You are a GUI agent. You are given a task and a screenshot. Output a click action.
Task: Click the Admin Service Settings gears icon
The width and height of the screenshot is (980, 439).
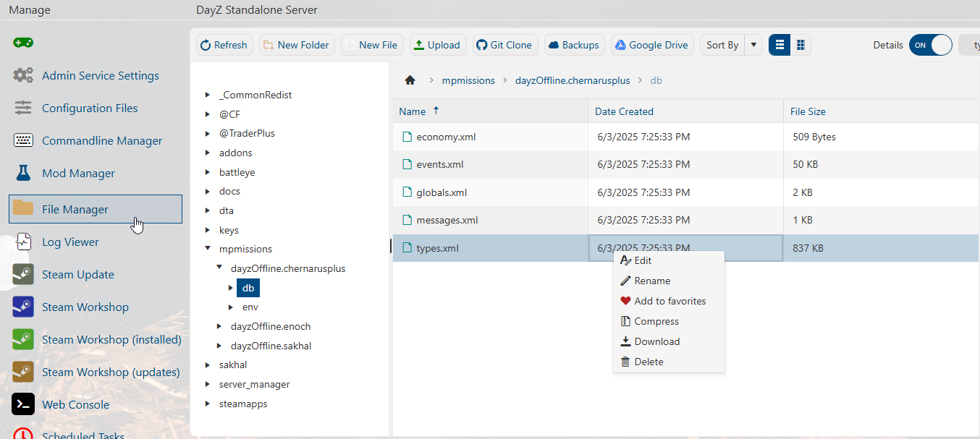coord(23,75)
